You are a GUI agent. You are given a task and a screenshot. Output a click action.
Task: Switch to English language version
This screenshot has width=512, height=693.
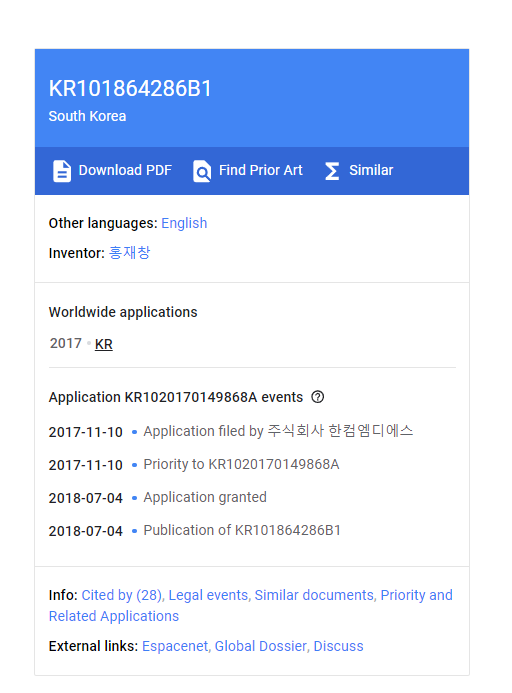tap(184, 223)
